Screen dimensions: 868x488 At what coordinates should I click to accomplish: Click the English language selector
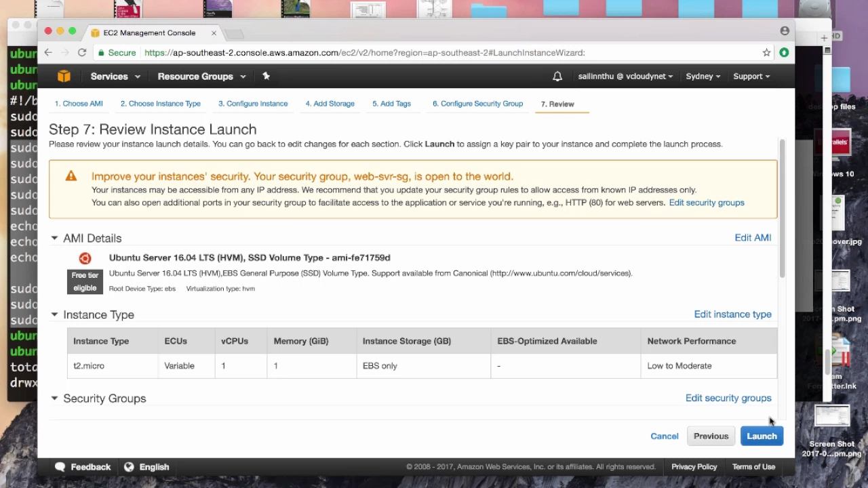(154, 467)
